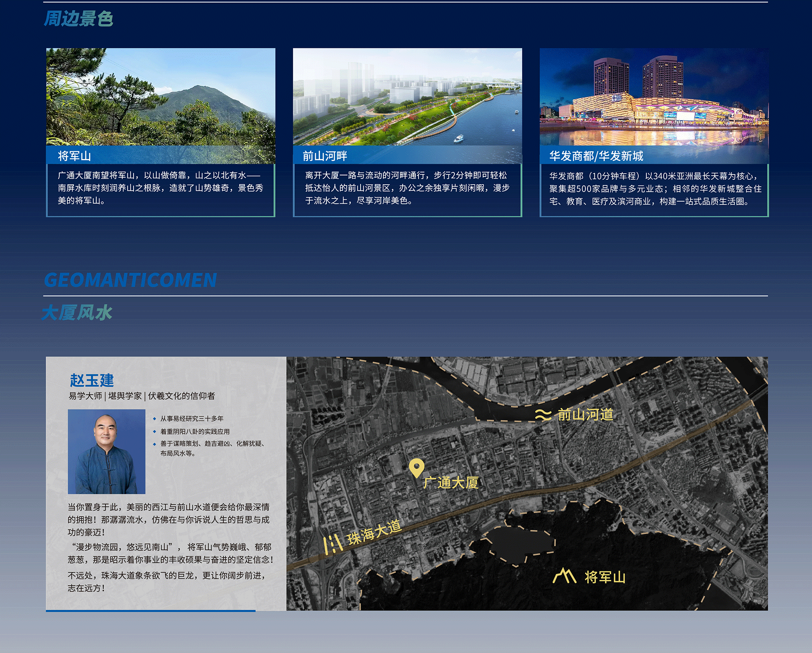Open the 将军山 mountain photo
This screenshot has width=812, height=653.
click(160, 97)
